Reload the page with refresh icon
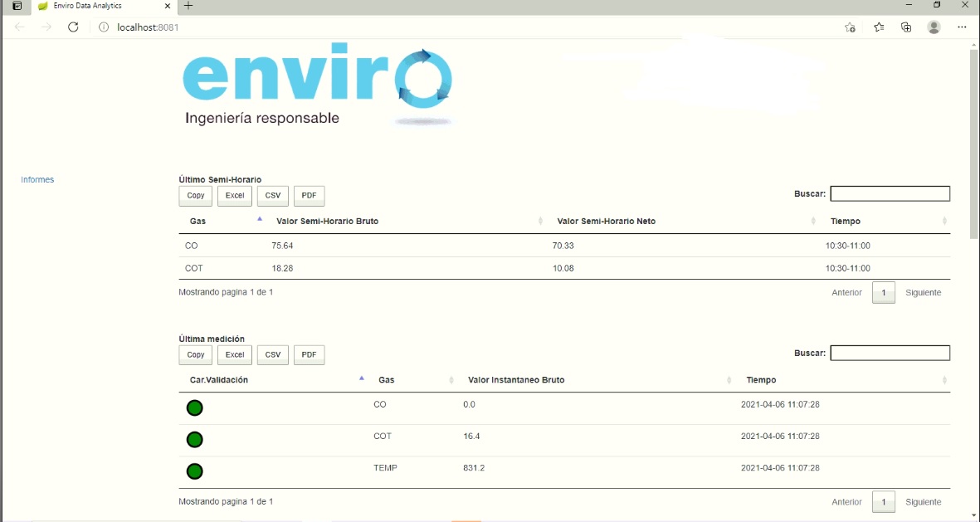This screenshot has width=980, height=522. 73,27
